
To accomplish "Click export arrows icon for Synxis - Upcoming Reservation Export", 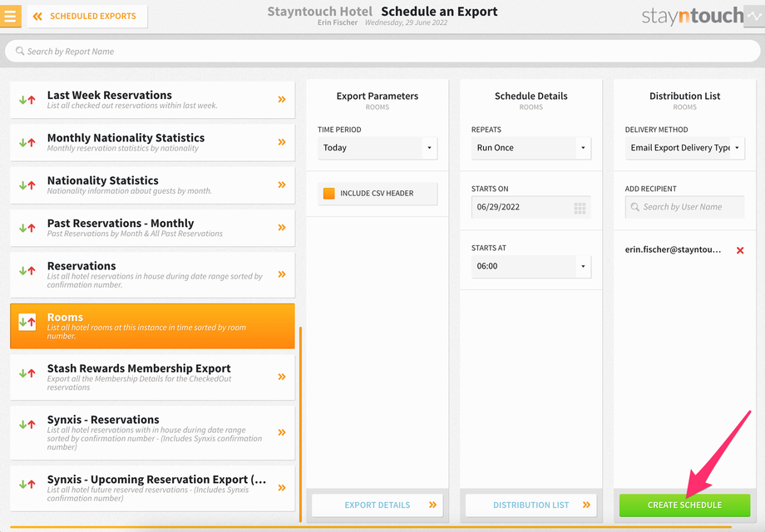I will click(x=27, y=485).
